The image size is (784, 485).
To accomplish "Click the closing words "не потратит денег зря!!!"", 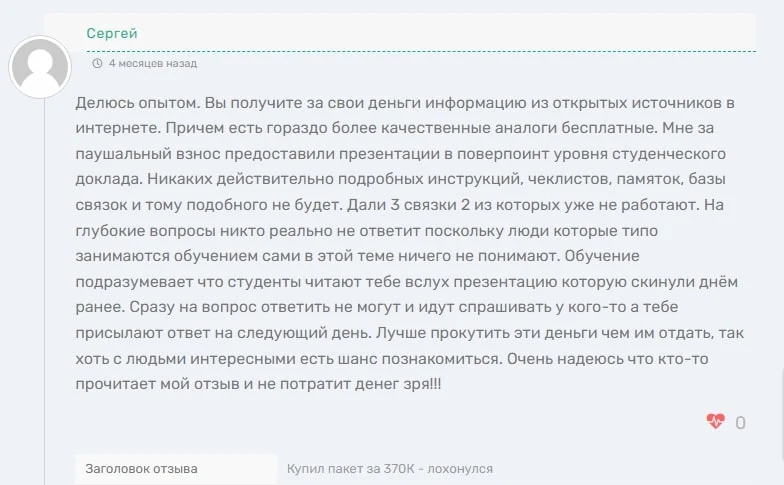I will 350,384.
